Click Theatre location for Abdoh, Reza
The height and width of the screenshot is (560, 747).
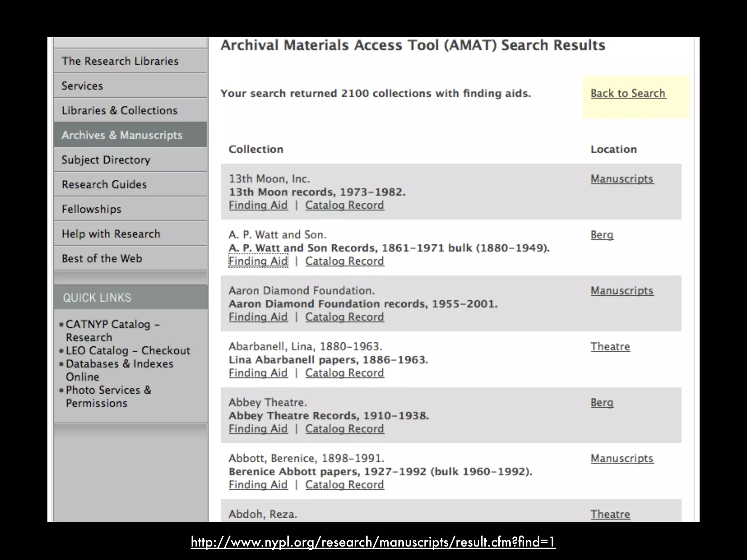click(610, 514)
